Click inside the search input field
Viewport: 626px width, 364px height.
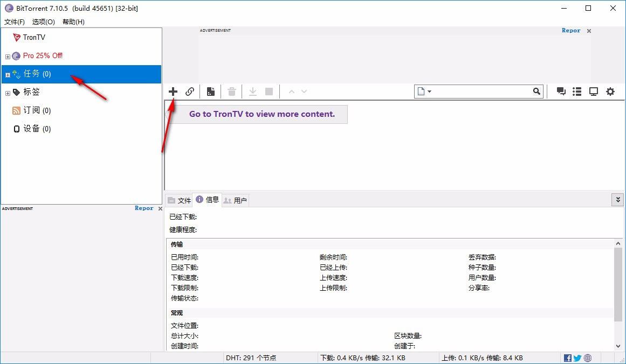[482, 92]
